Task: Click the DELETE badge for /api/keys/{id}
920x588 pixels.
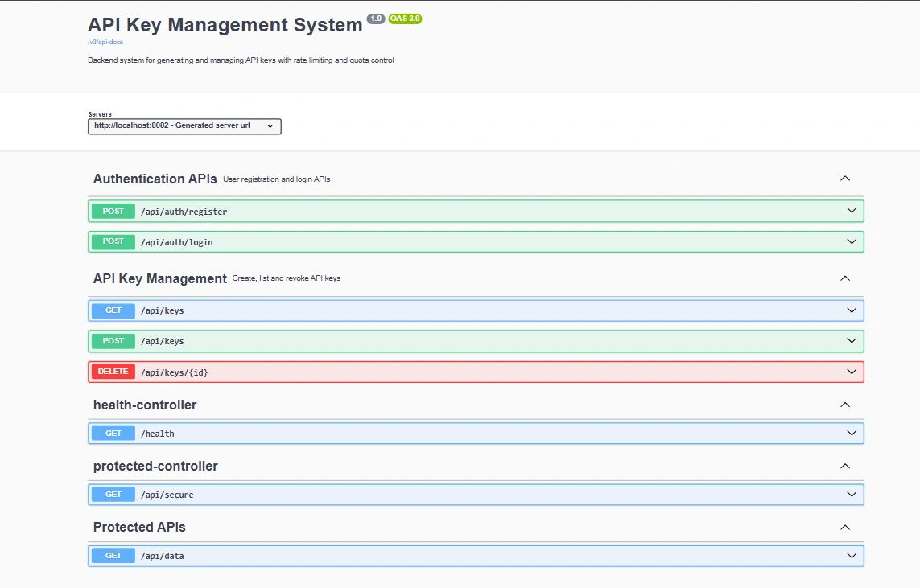Action: 113,372
